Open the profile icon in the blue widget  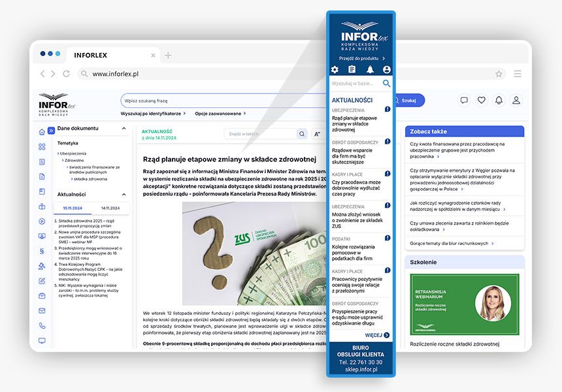click(x=387, y=69)
